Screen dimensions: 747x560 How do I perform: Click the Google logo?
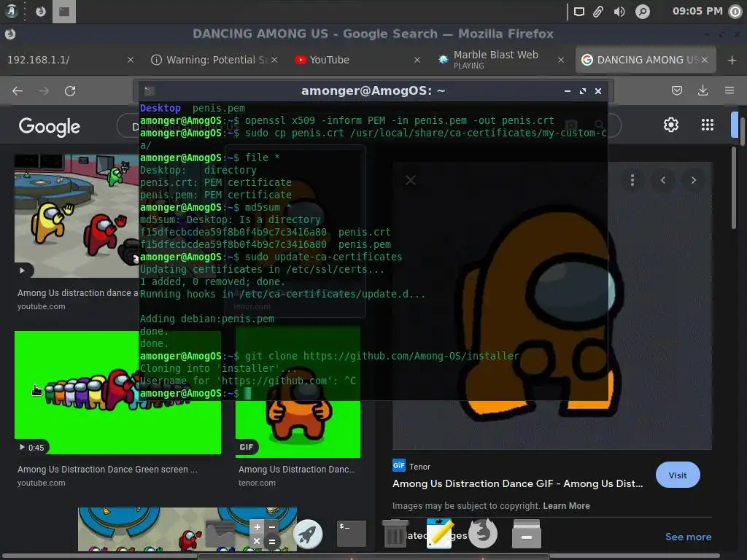[50, 127]
